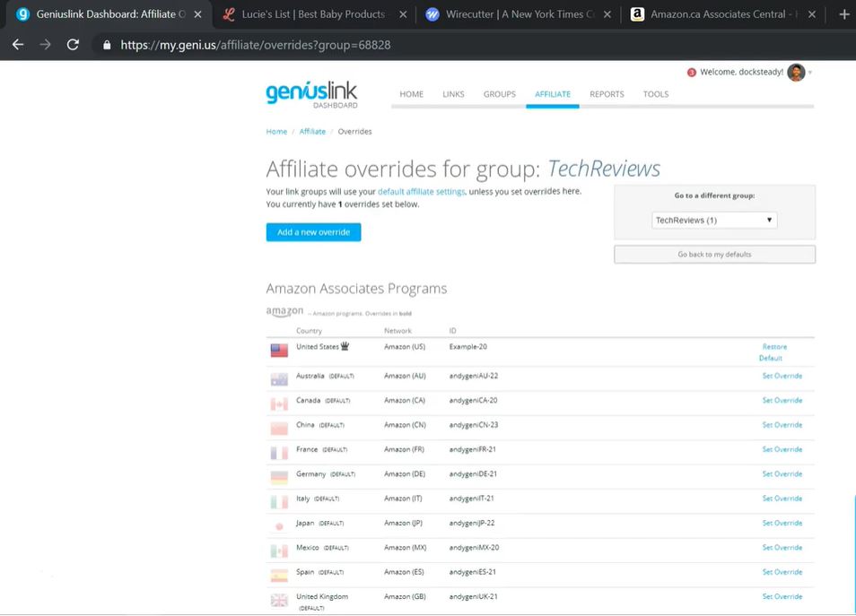The width and height of the screenshot is (856, 616).
Task: Click the Geniuslink dashboard logo
Action: pos(311,94)
